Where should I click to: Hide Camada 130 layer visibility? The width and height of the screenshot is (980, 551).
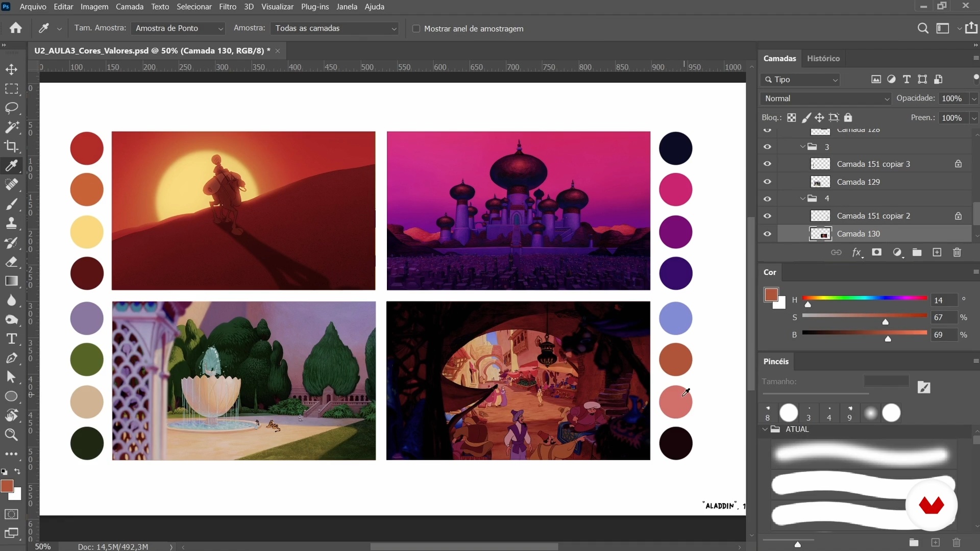pos(767,234)
